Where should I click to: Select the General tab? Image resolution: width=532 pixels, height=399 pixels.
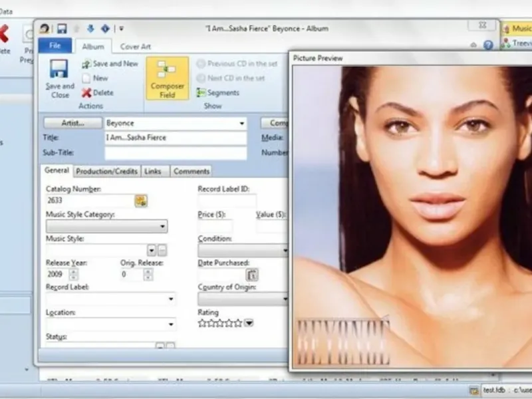point(57,170)
